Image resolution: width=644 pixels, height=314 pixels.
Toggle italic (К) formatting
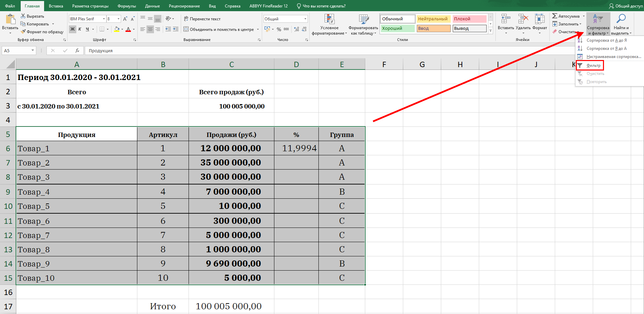tap(80, 30)
